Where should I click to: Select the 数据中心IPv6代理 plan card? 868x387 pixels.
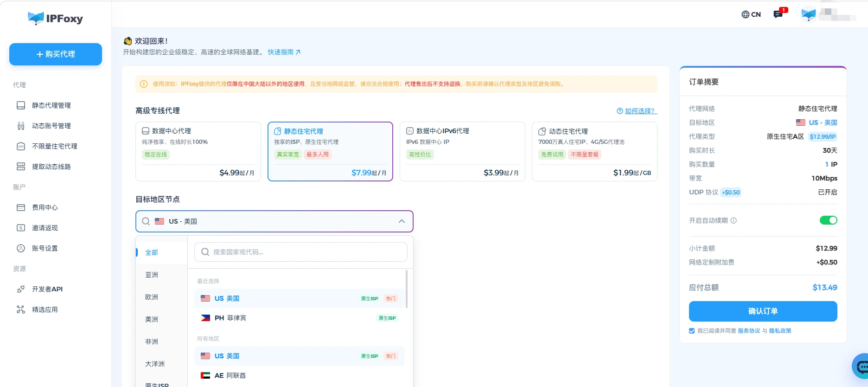coord(462,151)
